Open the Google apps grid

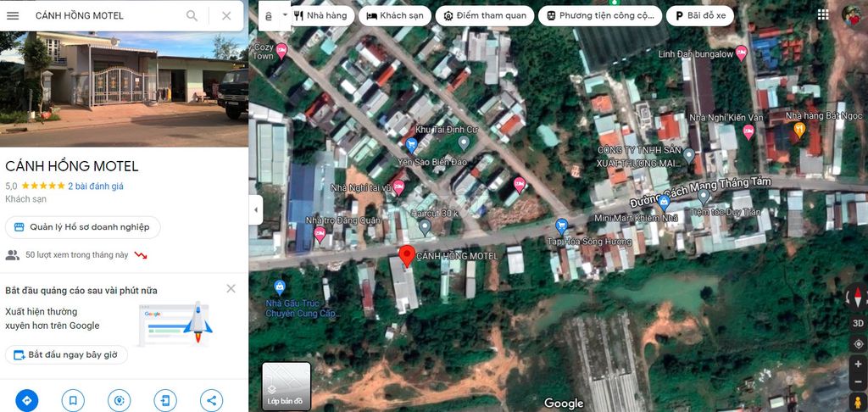click(823, 15)
